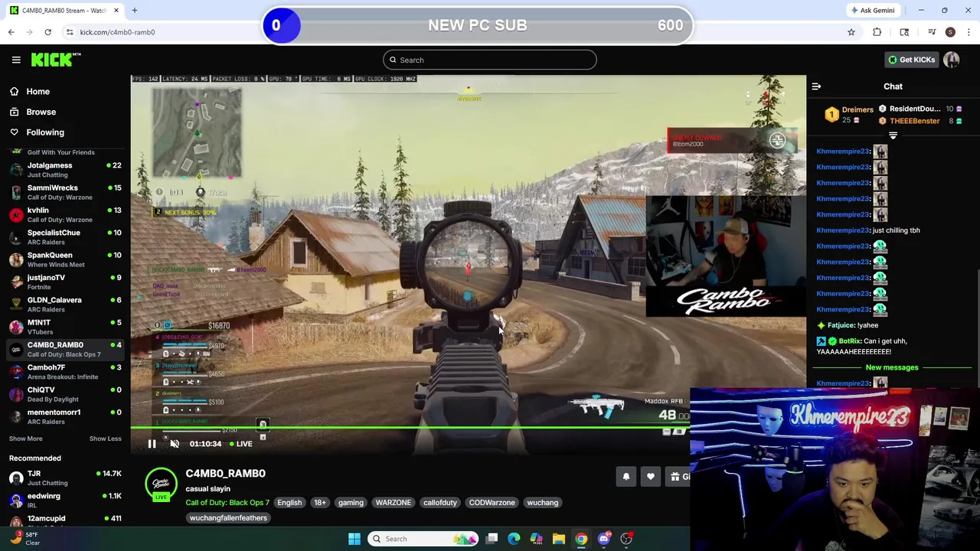Open kvhlin channel in sidebar

tap(65, 214)
